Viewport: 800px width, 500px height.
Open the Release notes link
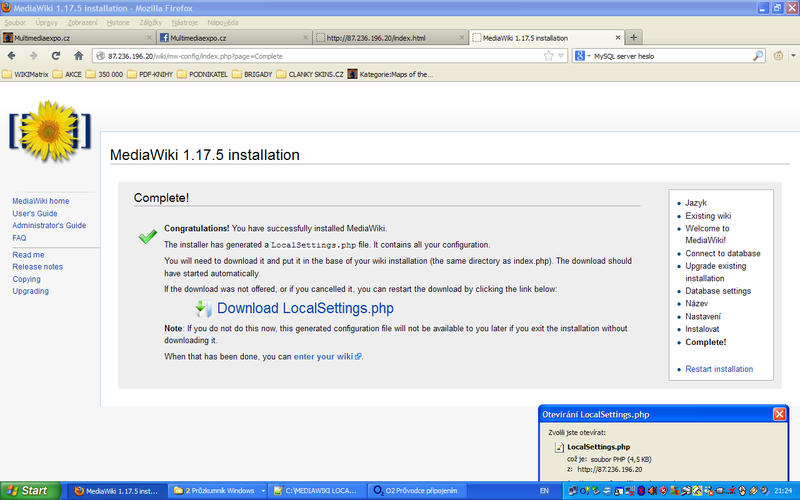pos(37,267)
